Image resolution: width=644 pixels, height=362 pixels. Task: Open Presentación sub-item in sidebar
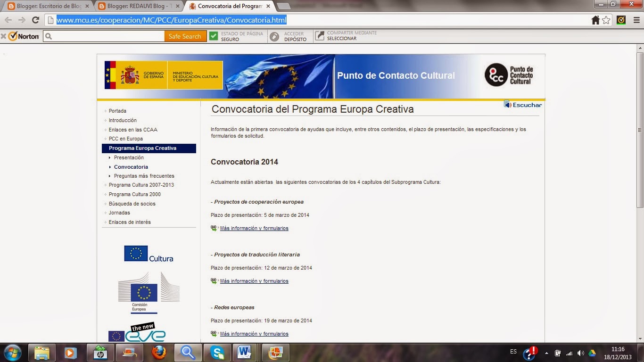pos(129,157)
